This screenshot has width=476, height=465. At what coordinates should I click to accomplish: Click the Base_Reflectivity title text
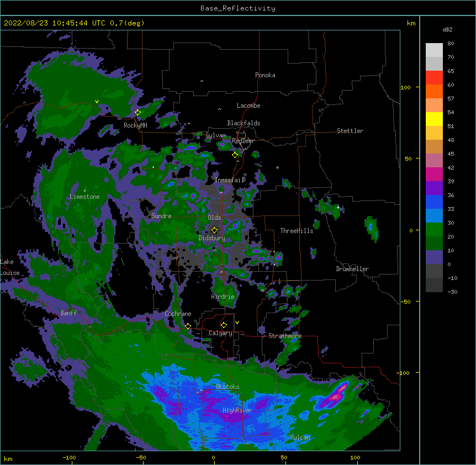click(x=237, y=8)
